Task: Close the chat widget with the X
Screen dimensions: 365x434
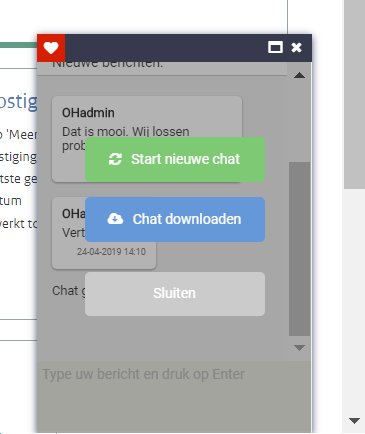Action: point(296,47)
